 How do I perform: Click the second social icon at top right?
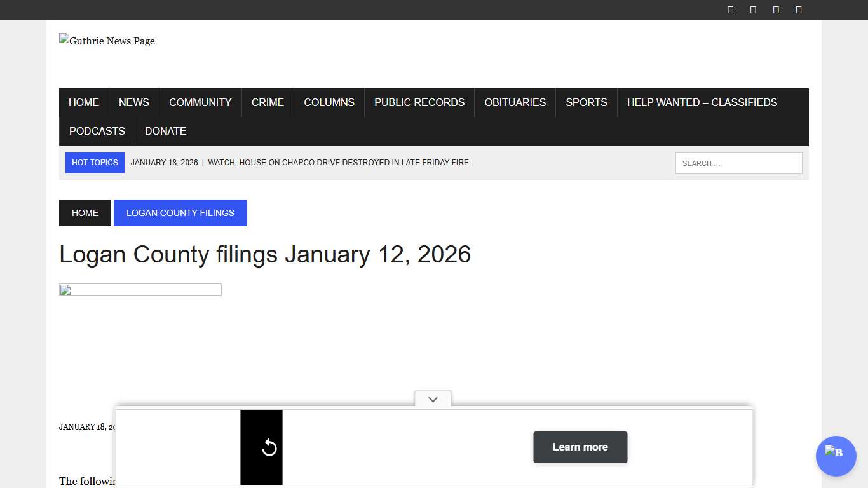(x=752, y=10)
